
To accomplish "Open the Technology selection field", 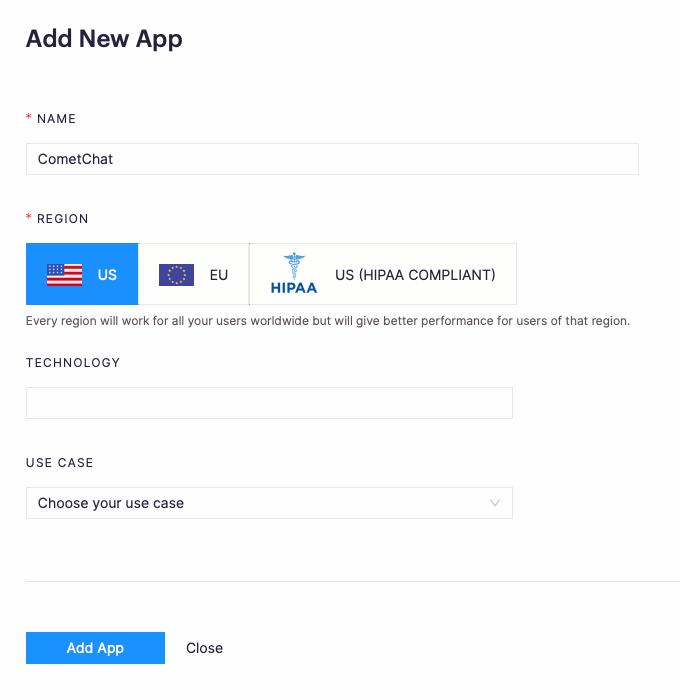I will coord(269,403).
